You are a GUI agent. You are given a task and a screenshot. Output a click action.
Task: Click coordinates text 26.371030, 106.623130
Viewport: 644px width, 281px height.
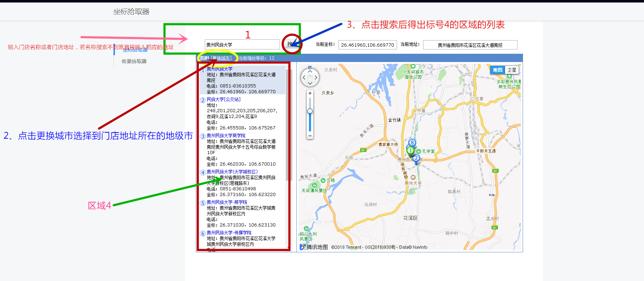248,225
